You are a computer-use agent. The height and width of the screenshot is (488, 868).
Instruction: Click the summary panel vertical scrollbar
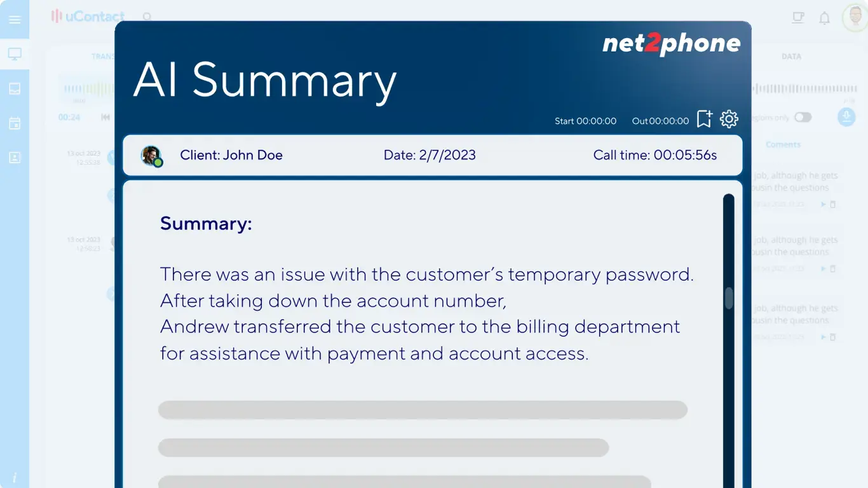pos(729,299)
